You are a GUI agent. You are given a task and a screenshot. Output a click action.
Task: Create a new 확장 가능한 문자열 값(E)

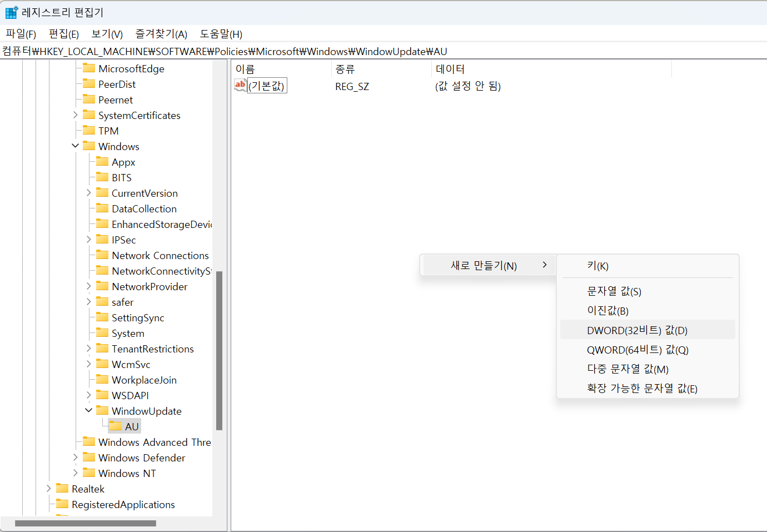click(648, 389)
